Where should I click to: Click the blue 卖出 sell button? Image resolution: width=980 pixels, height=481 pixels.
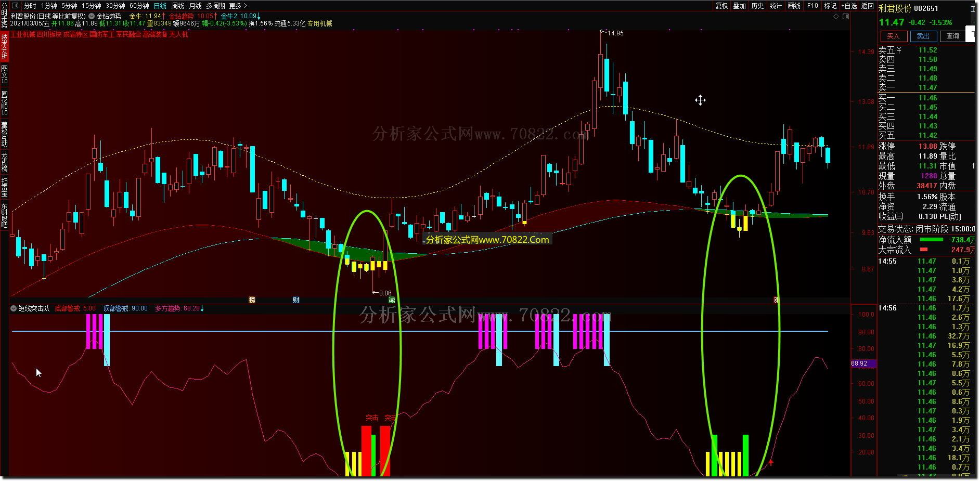(923, 36)
